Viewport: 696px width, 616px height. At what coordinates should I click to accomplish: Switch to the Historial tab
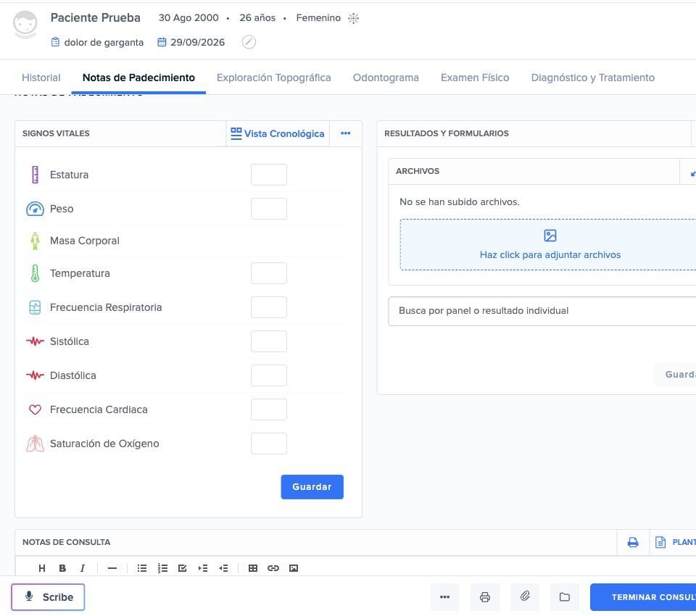coord(41,78)
